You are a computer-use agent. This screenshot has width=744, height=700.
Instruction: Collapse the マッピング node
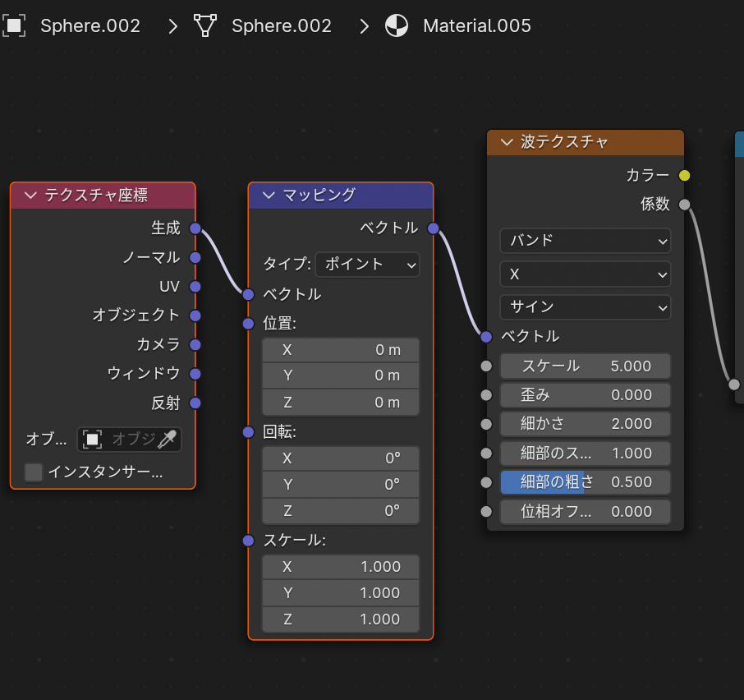[x=269, y=196]
